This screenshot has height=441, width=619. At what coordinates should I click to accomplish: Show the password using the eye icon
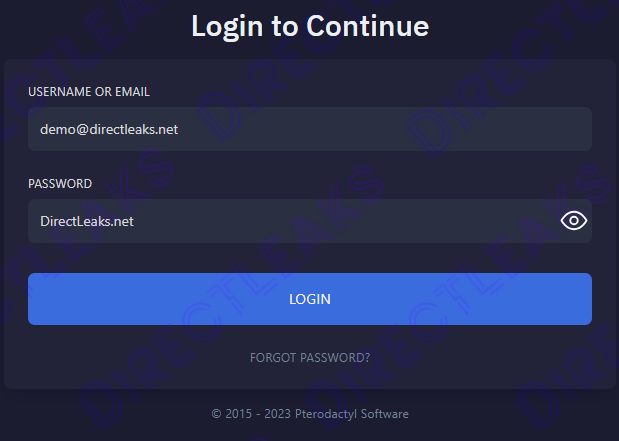click(573, 221)
